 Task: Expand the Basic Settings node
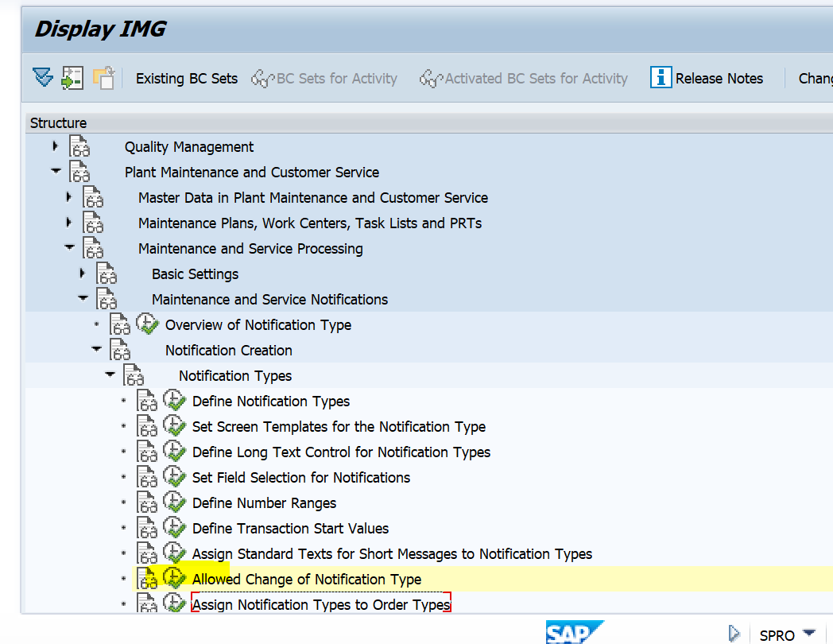[83, 273]
